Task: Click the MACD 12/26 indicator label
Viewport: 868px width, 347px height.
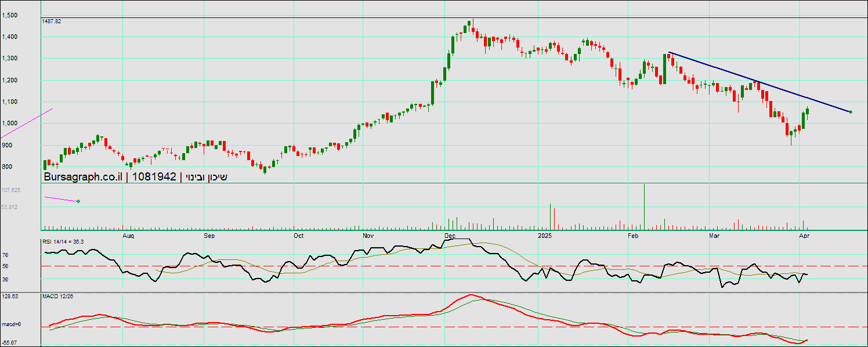Action: 57,297
